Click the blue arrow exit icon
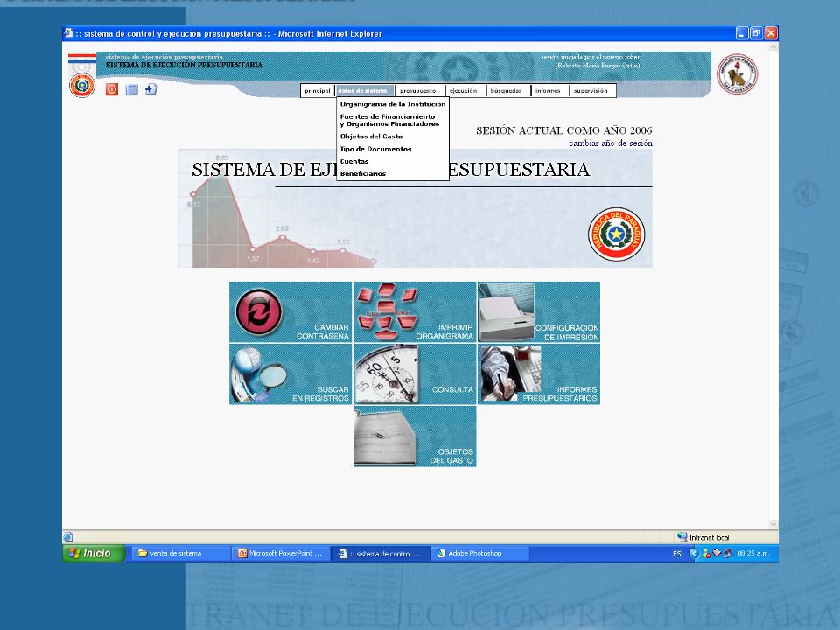This screenshot has height=630, width=840. pyautogui.click(x=151, y=89)
